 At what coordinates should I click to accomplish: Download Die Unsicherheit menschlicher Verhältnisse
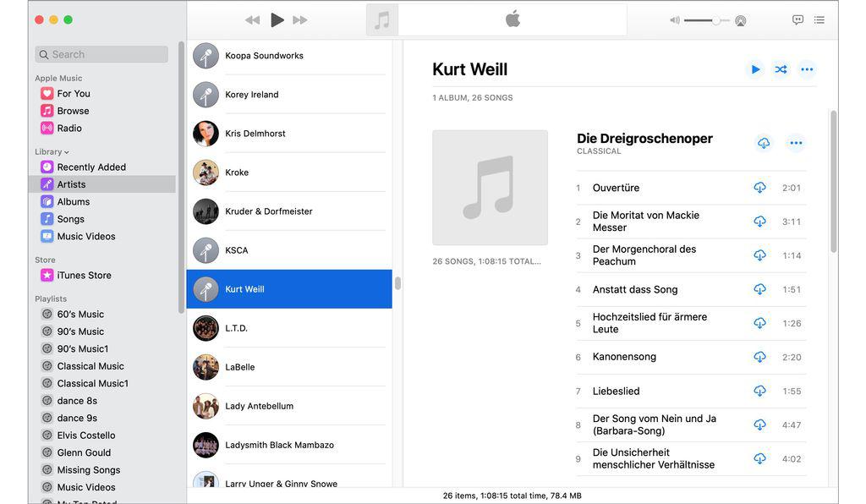pos(760,459)
